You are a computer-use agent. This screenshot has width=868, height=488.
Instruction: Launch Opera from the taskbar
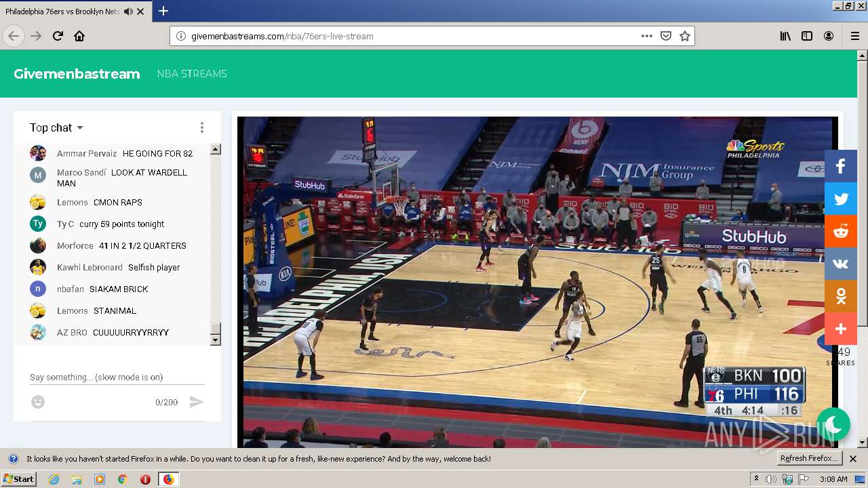[x=145, y=479]
